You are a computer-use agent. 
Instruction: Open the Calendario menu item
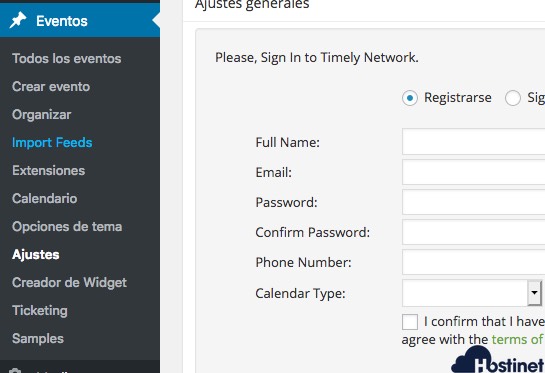coord(45,198)
